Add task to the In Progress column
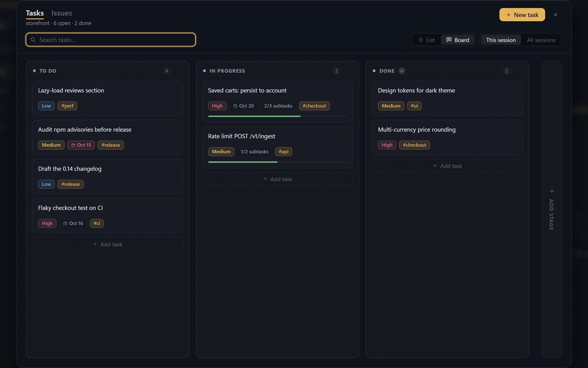The height and width of the screenshot is (368, 588). (277, 179)
